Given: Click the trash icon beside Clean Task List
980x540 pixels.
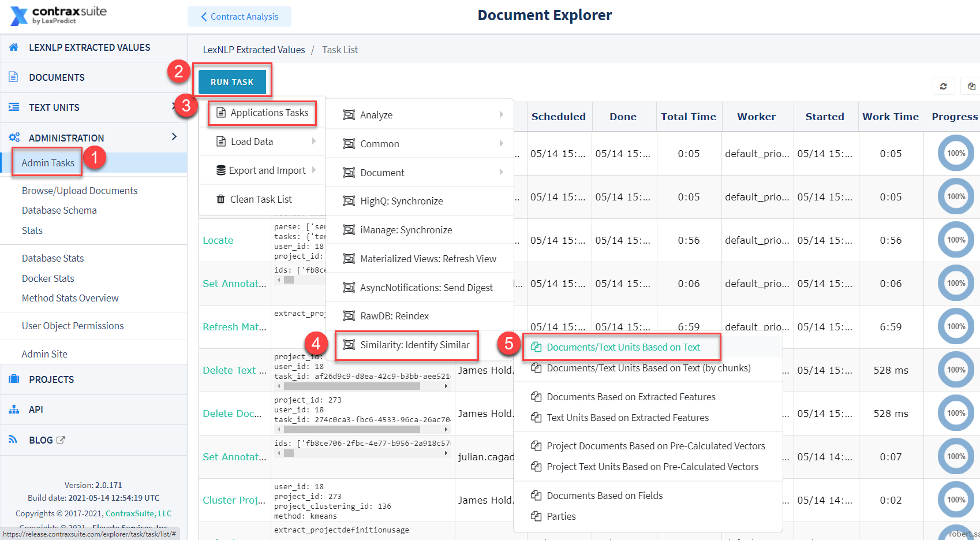Looking at the screenshot, I should click(220, 199).
